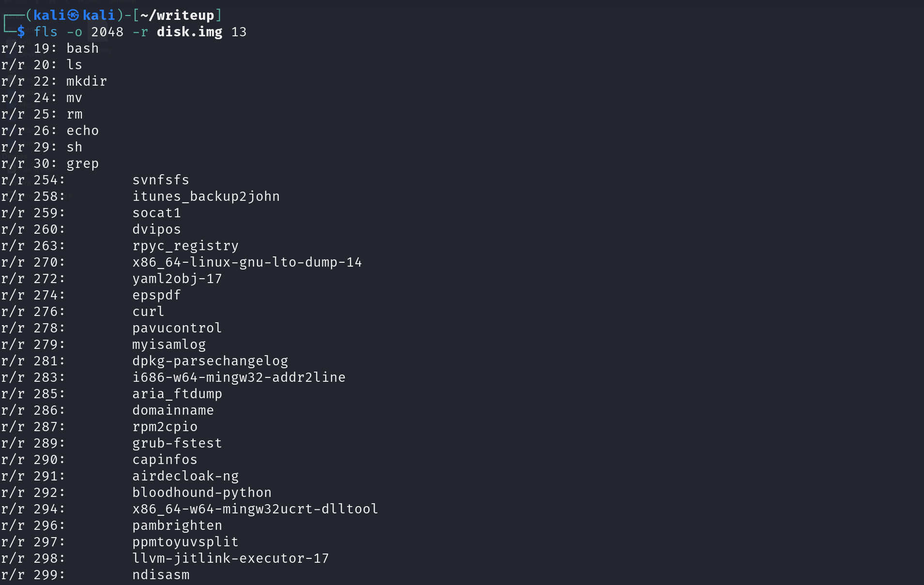Select the socat1 file entry
The height and width of the screenshot is (585, 924).
(156, 213)
